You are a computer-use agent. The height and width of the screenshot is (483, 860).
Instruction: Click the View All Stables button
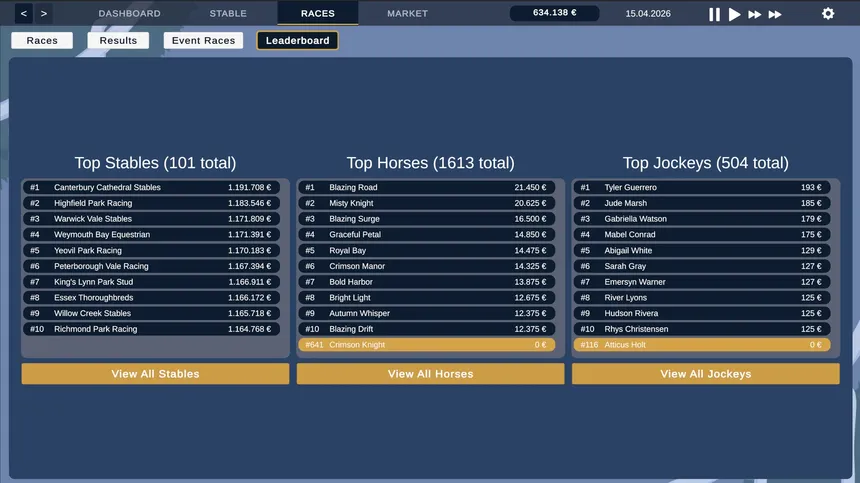coord(155,374)
